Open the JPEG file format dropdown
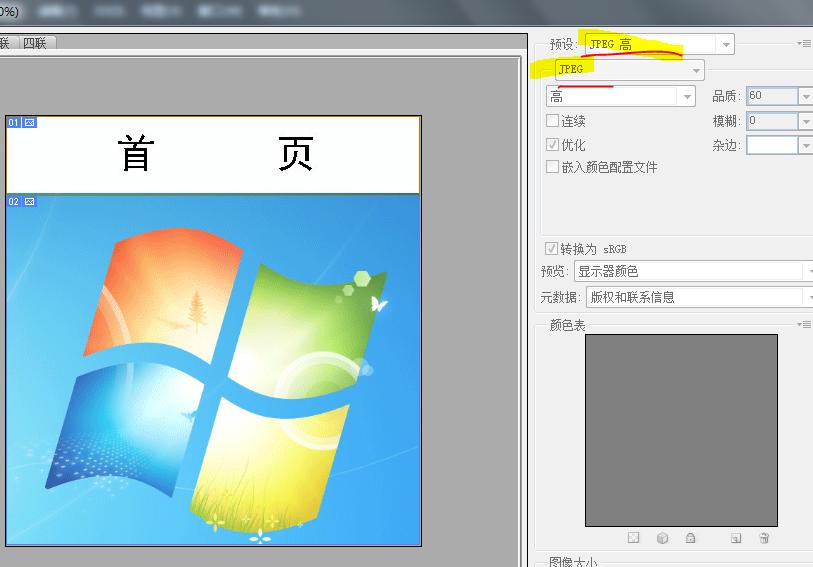This screenshot has height=567, width=813. pos(629,69)
